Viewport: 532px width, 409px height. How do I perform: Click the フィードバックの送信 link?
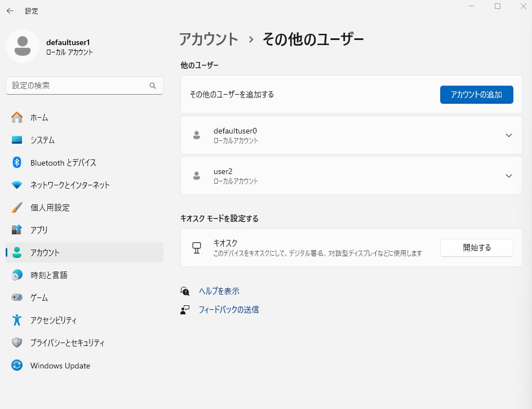(x=228, y=309)
